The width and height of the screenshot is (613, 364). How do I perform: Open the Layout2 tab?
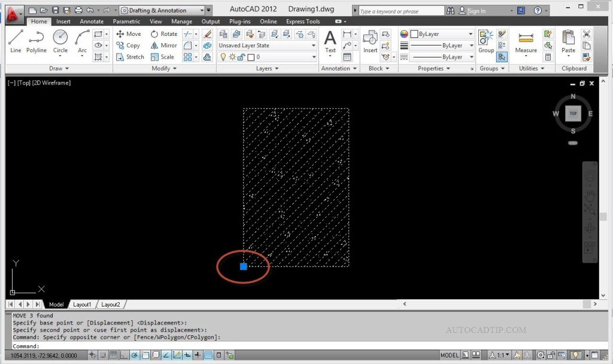tap(111, 304)
